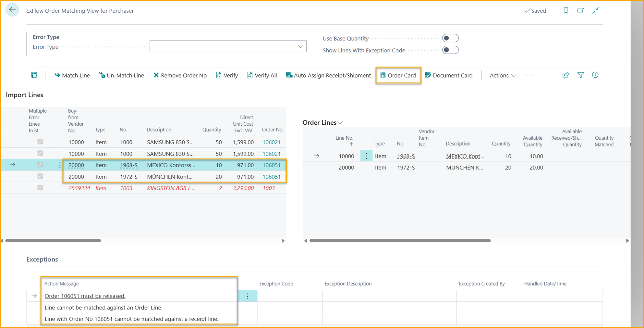This screenshot has width=644, height=328.
Task: Expand the Actions menu
Action: [503, 75]
